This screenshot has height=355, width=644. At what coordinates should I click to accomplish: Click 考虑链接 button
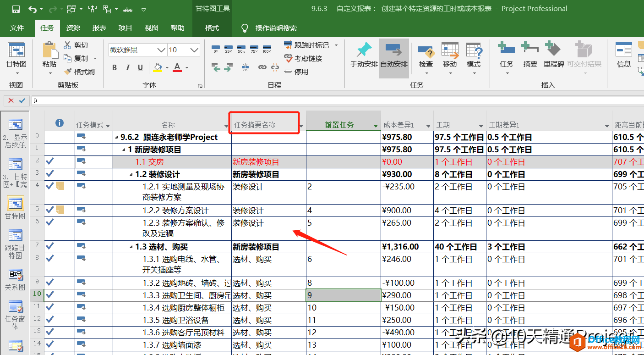pyautogui.click(x=303, y=58)
